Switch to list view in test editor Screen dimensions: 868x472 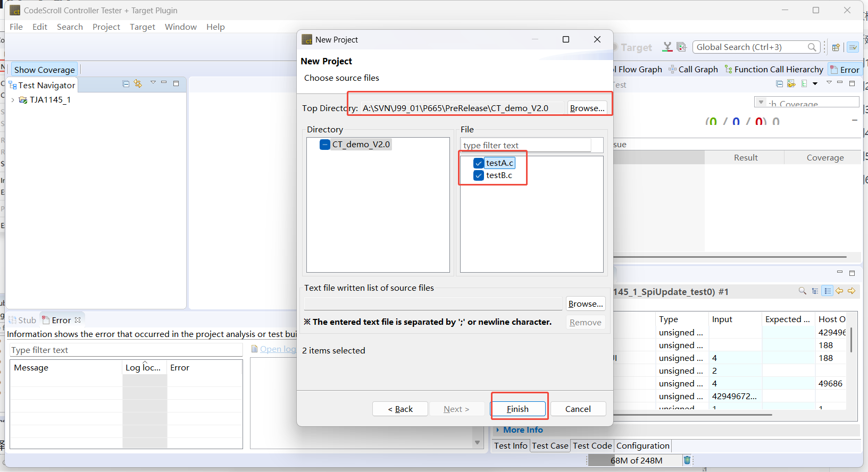coord(828,291)
